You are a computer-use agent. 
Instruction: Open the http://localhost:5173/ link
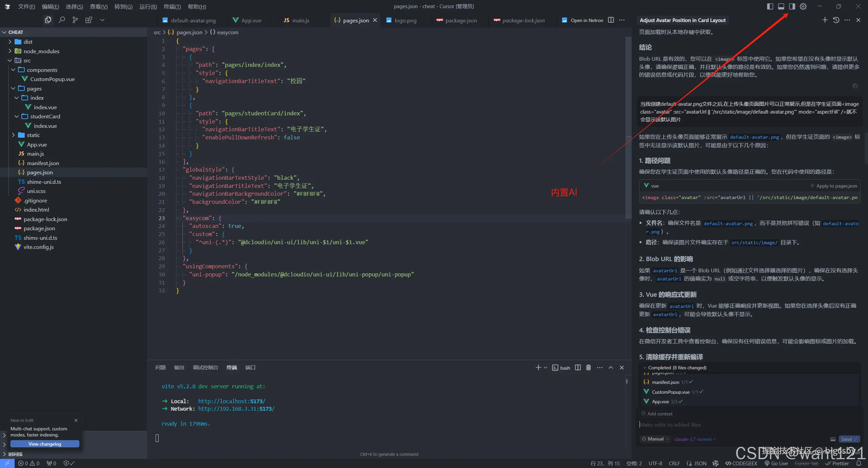tap(232, 401)
